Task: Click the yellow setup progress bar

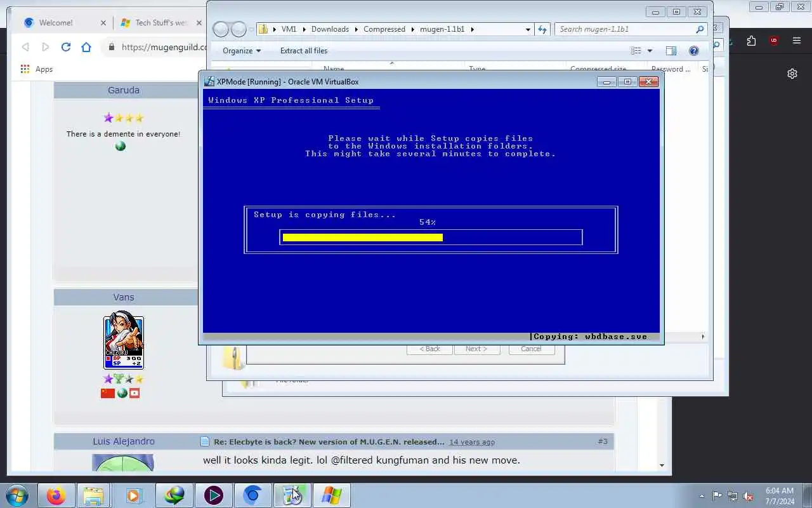Action: point(363,237)
